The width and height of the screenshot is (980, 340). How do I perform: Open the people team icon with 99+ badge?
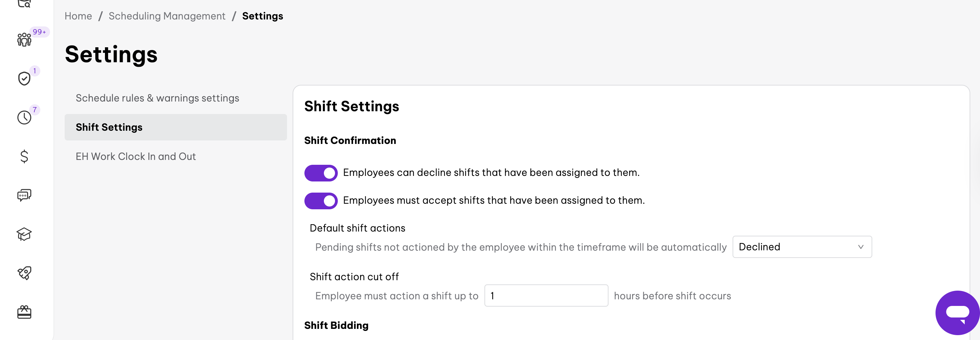(x=24, y=39)
